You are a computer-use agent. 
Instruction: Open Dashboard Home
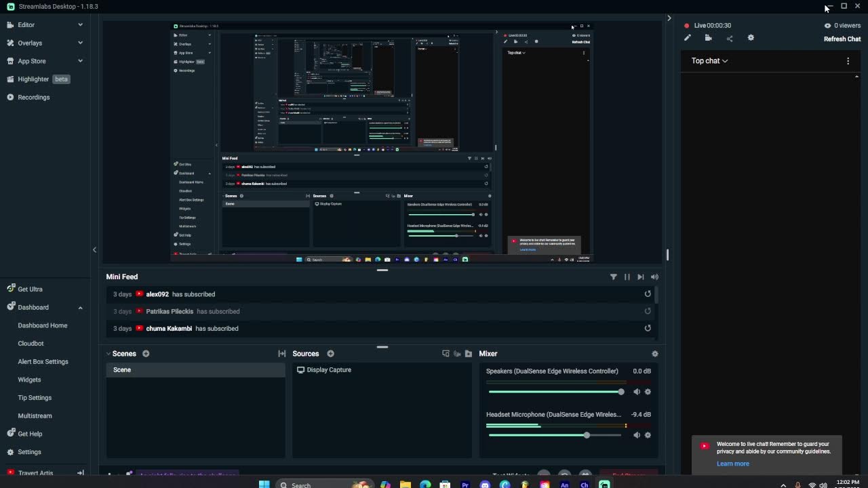[x=42, y=325]
